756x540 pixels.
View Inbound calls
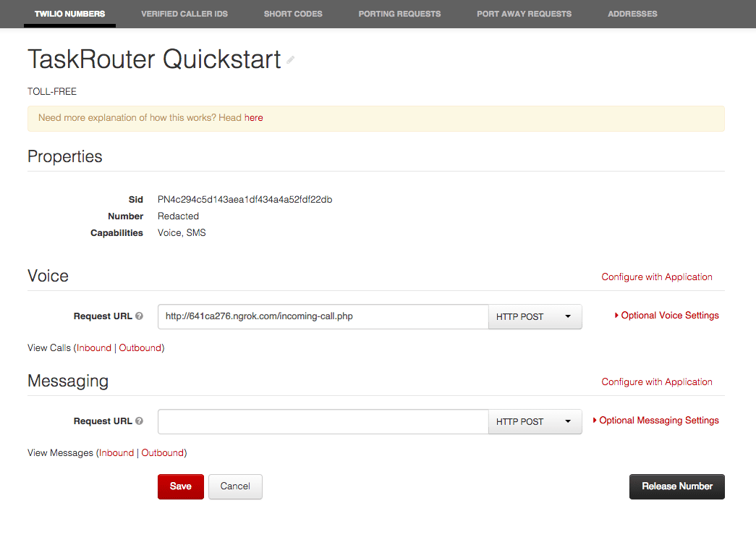click(94, 347)
